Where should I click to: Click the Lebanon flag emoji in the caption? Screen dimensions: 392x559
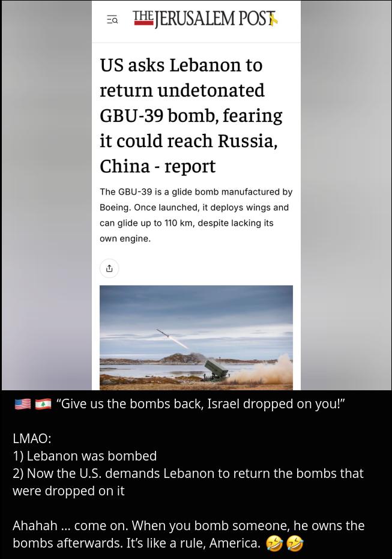(x=43, y=404)
